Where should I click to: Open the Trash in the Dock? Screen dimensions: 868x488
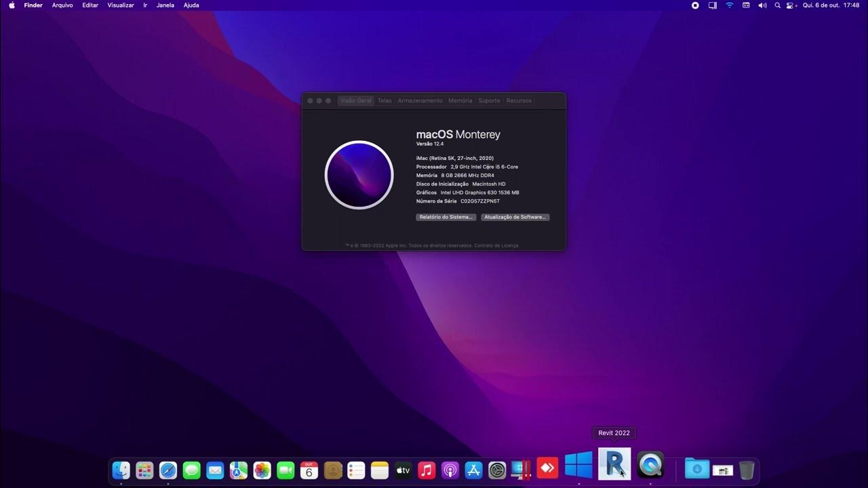tap(747, 470)
